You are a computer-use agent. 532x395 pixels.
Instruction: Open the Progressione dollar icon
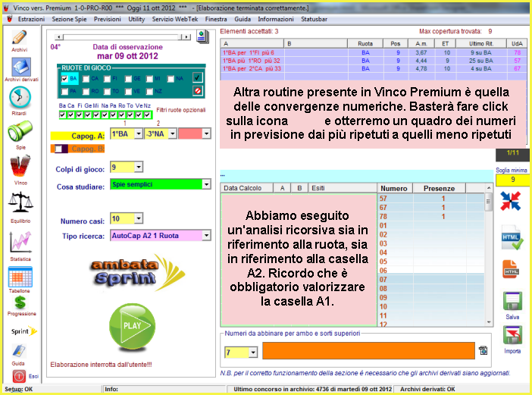pyautogui.click(x=20, y=302)
